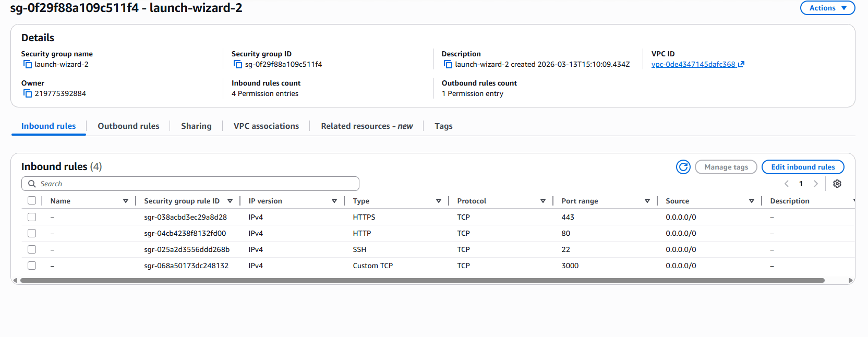The height and width of the screenshot is (337, 868).
Task: Sort by Security group rule ID column
Action: (x=230, y=201)
